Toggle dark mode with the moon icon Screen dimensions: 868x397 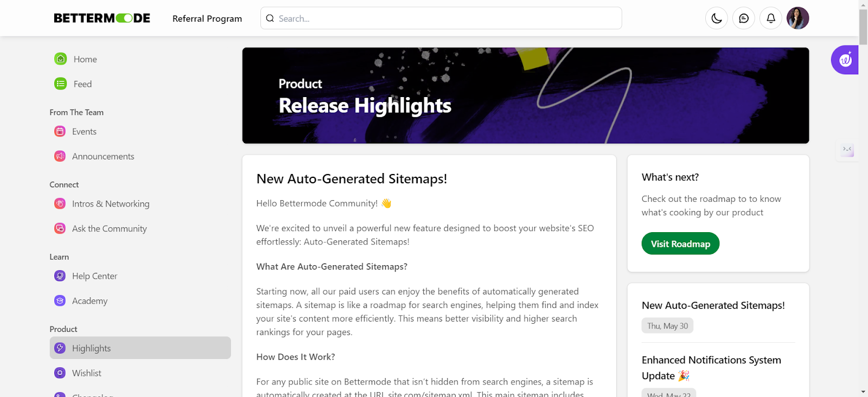717,18
